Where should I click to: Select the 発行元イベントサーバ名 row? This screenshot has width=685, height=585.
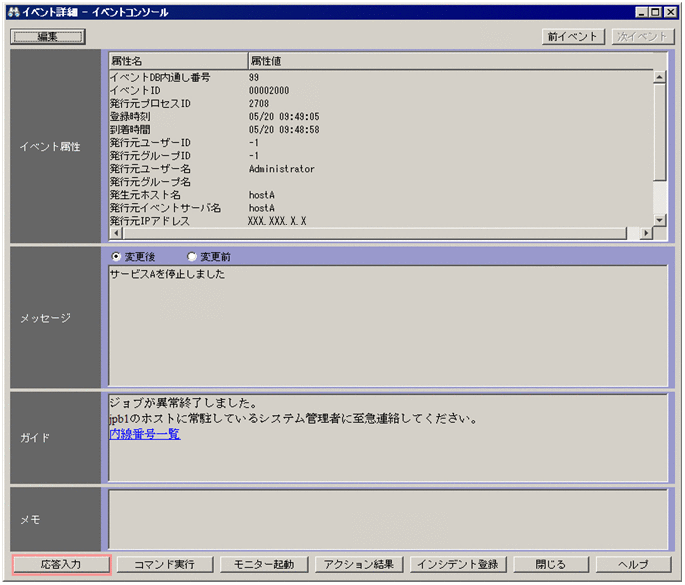[381, 208]
